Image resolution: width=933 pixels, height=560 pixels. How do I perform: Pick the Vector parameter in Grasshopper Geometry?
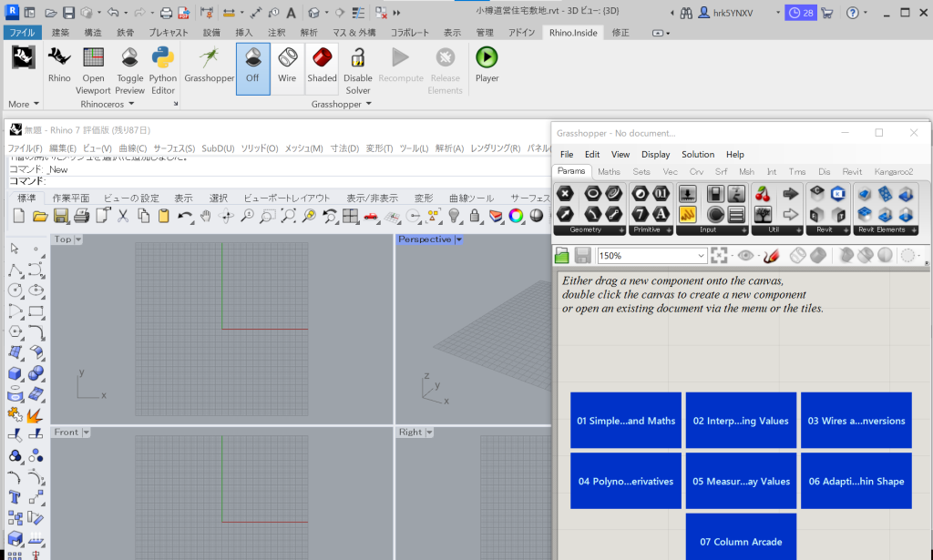tap(565, 214)
